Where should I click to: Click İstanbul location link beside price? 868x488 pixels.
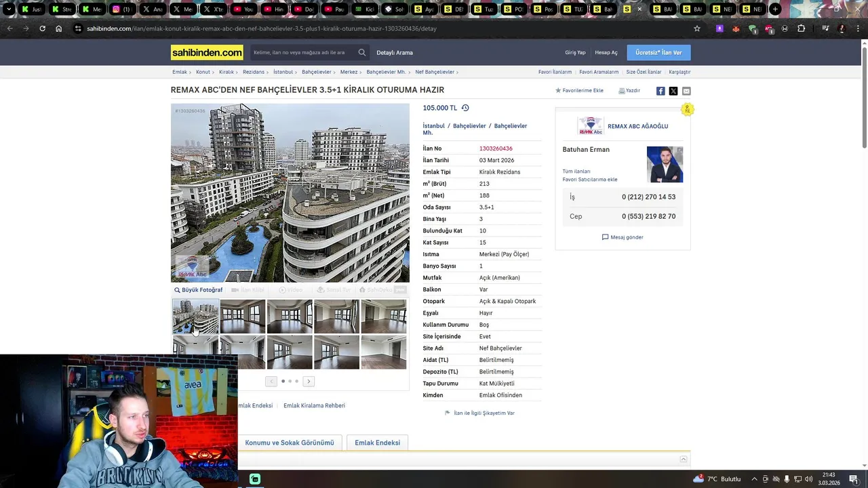click(x=434, y=125)
